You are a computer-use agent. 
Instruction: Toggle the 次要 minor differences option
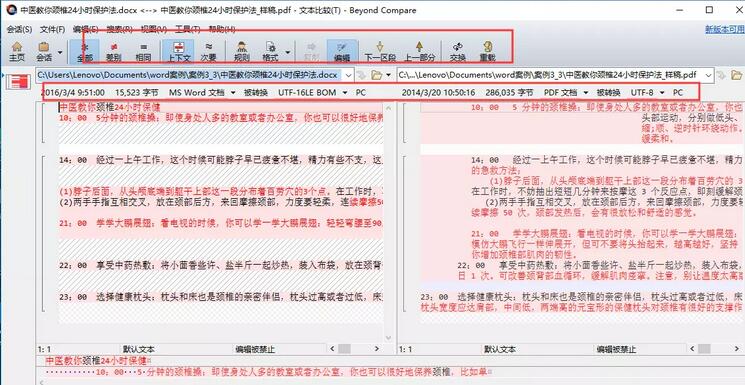click(x=209, y=52)
